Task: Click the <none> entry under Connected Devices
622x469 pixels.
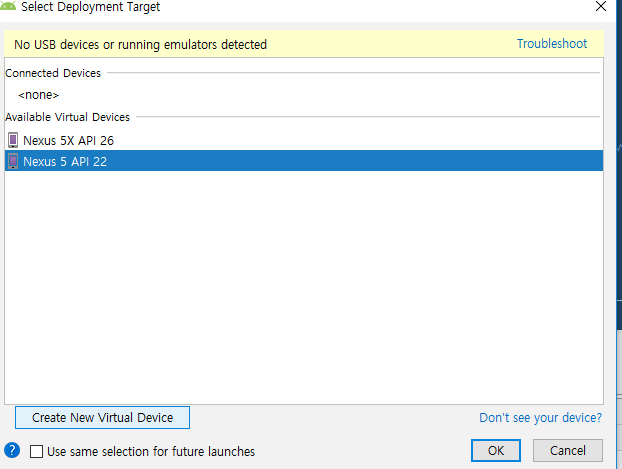Action: coord(38,95)
